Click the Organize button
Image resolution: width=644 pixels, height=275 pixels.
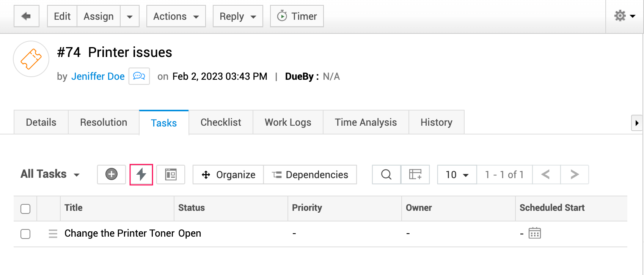tap(228, 174)
